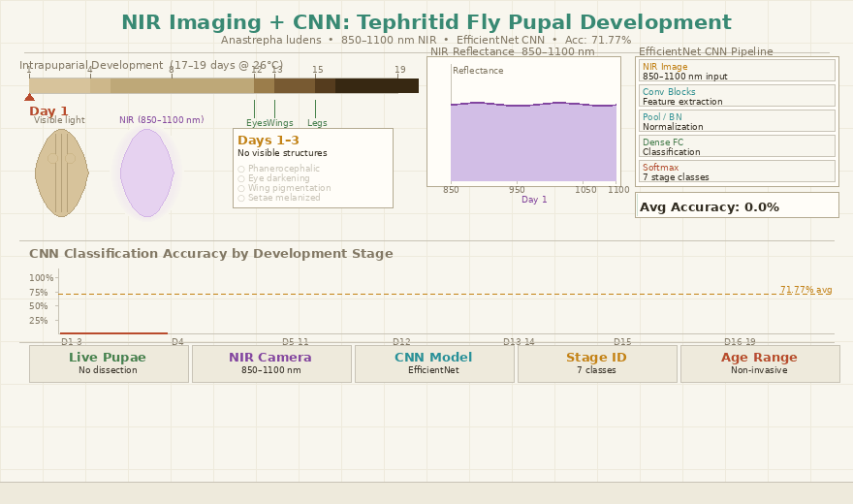
Task: Select the purple NIR pupa illustration
Action: coord(147,173)
